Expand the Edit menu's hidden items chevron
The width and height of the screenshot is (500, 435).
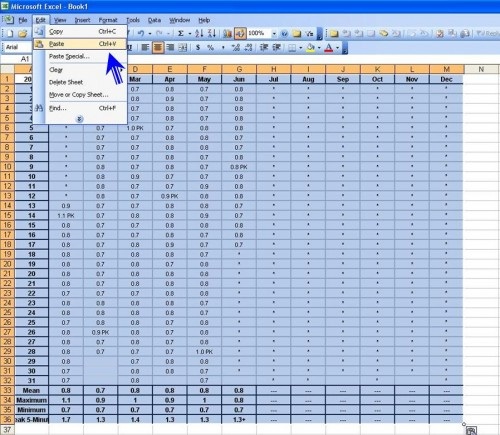point(79,119)
